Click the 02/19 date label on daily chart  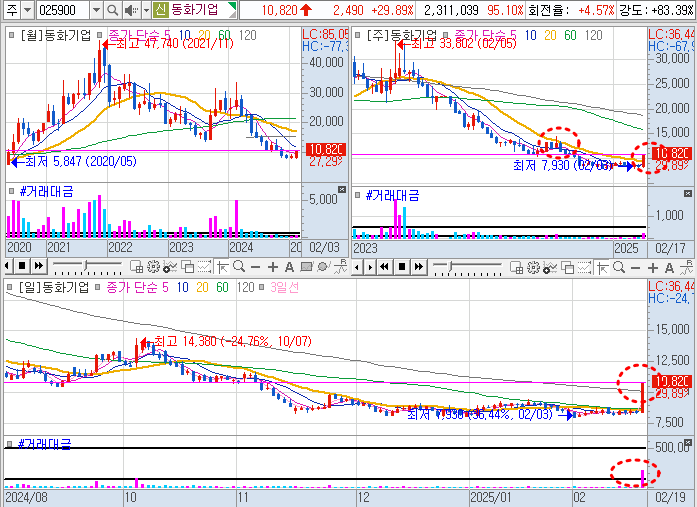point(671,497)
